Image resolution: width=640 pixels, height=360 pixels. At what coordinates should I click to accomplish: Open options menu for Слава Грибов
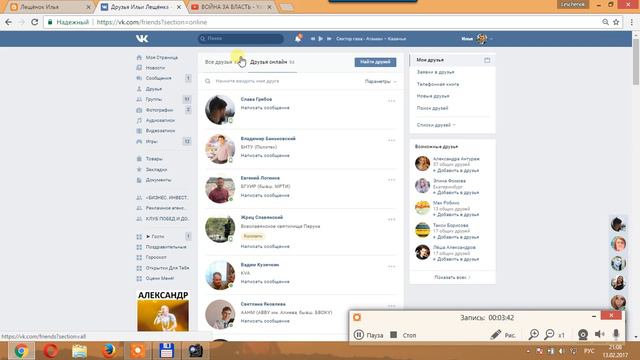pyautogui.click(x=391, y=101)
